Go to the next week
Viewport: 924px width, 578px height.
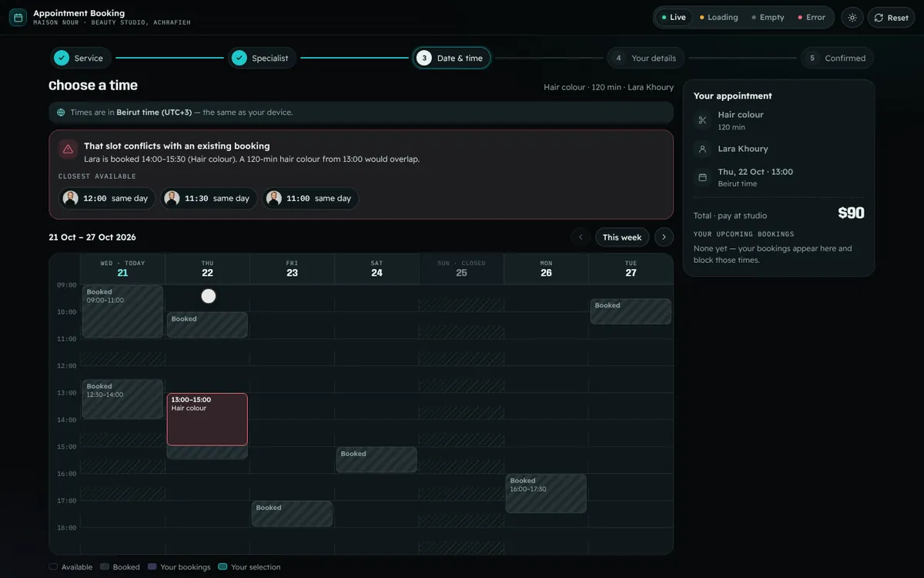(664, 237)
